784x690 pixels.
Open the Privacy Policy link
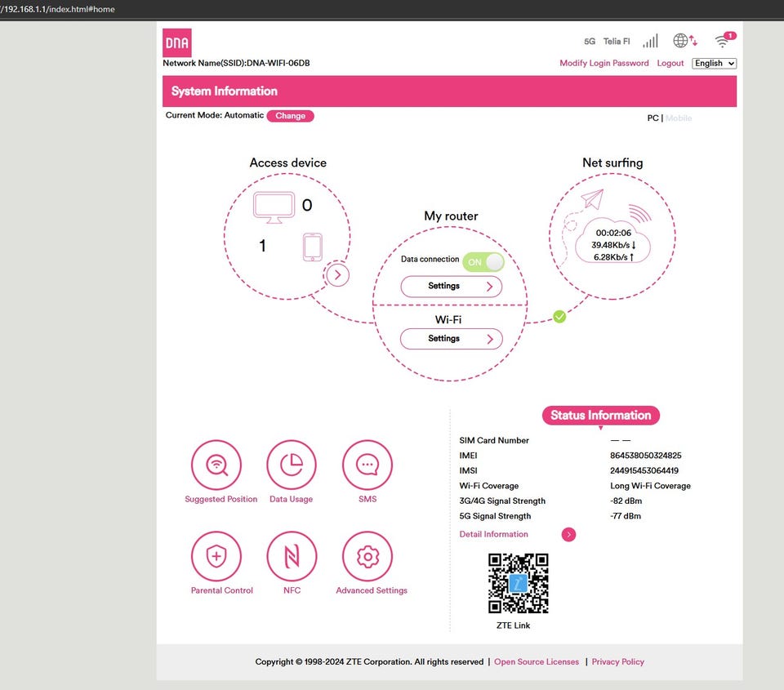tap(618, 661)
